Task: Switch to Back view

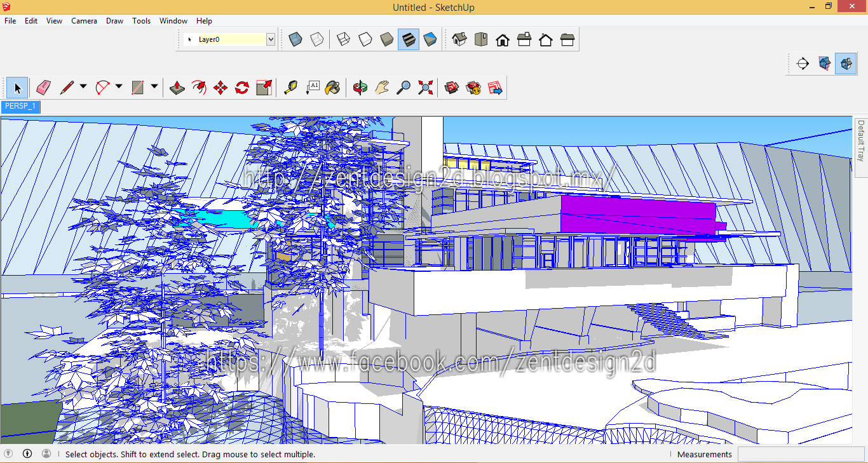Action: tap(546, 39)
